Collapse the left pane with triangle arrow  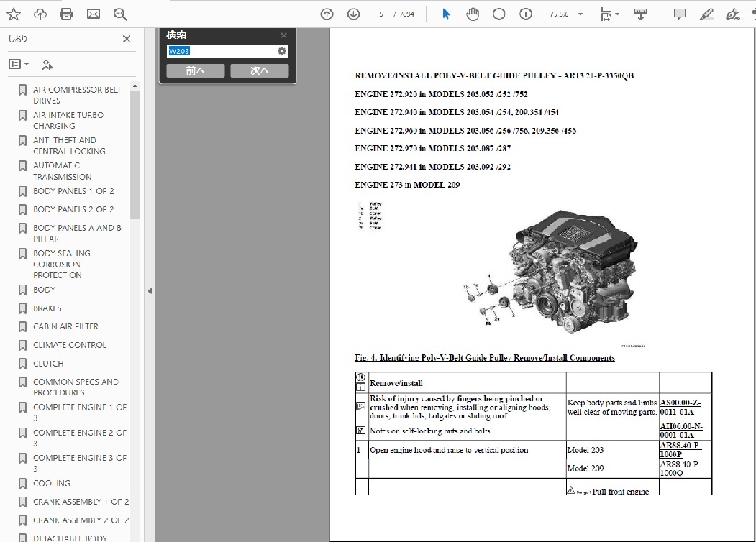click(x=150, y=290)
